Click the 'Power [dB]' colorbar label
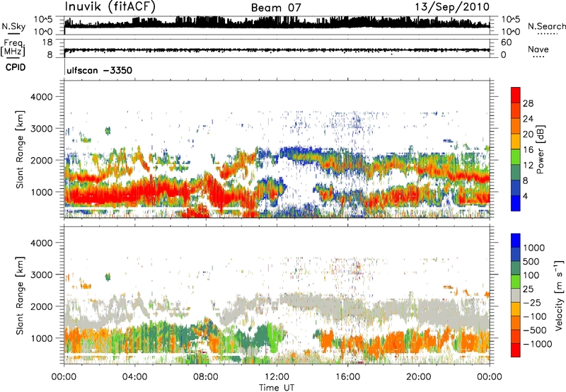 point(540,149)
